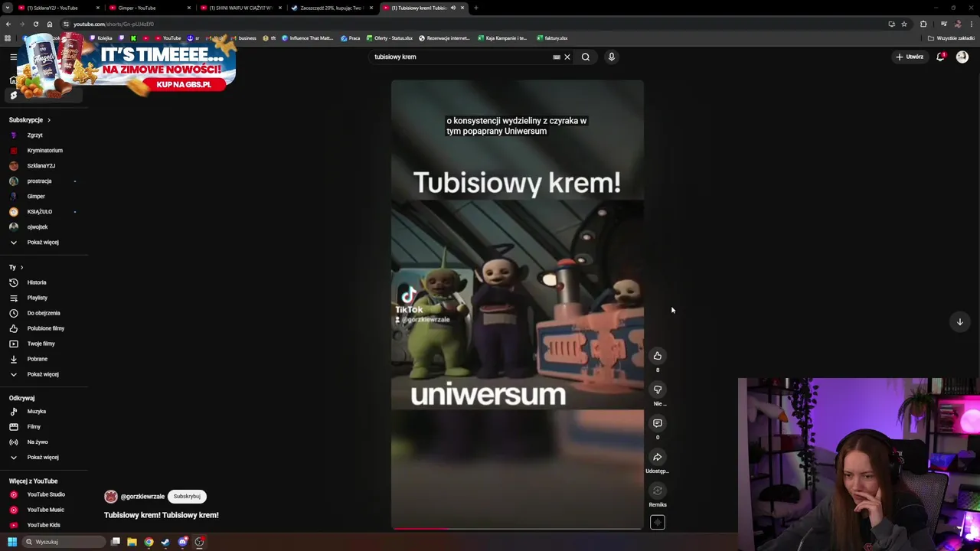Viewport: 980px width, 551px height.
Task: Like the Tubisiowy krem short
Action: tap(657, 356)
